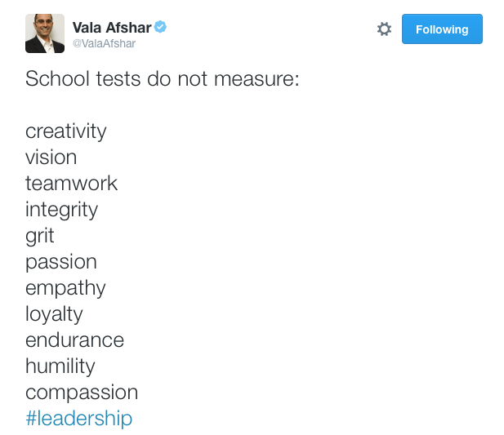Click the word "humility" in the tweet
The width and height of the screenshot is (504, 435).
coord(60,366)
